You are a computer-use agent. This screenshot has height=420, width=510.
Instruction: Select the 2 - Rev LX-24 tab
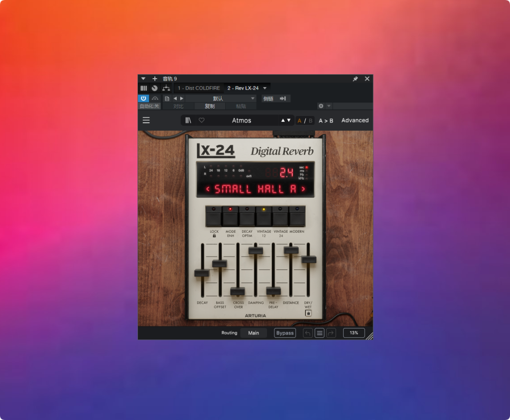243,88
